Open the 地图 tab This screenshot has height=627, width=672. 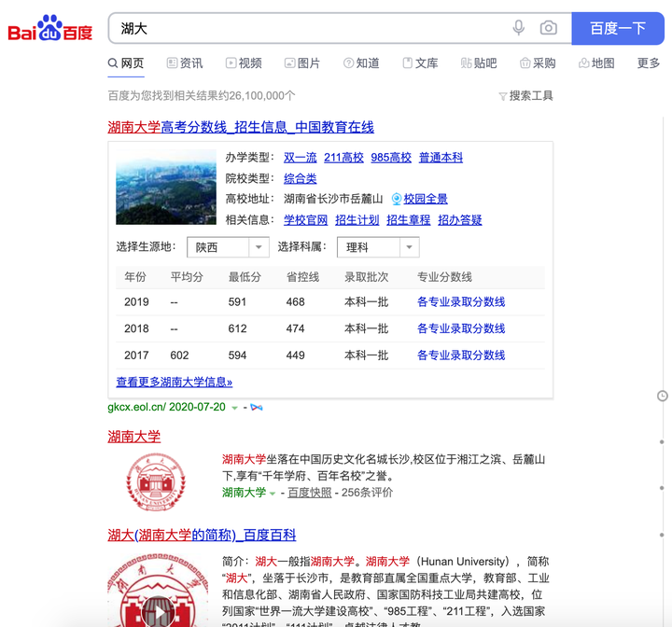click(x=596, y=63)
